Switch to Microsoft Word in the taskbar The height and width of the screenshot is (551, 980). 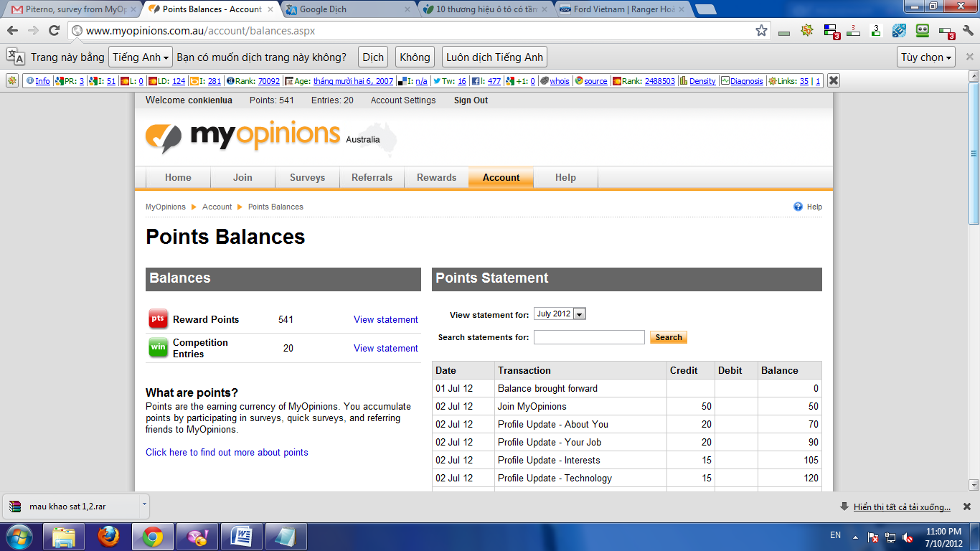[x=241, y=537]
